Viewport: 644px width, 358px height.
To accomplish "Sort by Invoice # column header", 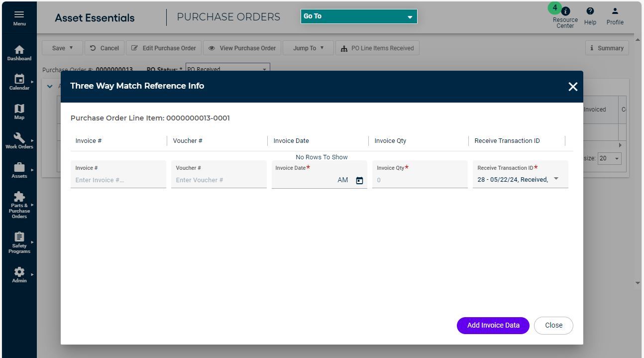I will (x=89, y=141).
